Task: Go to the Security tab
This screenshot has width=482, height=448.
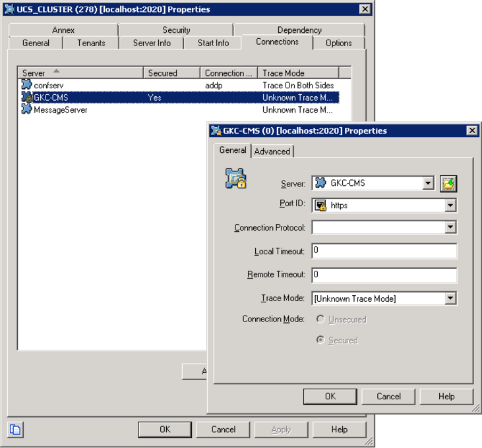Action: (176, 30)
